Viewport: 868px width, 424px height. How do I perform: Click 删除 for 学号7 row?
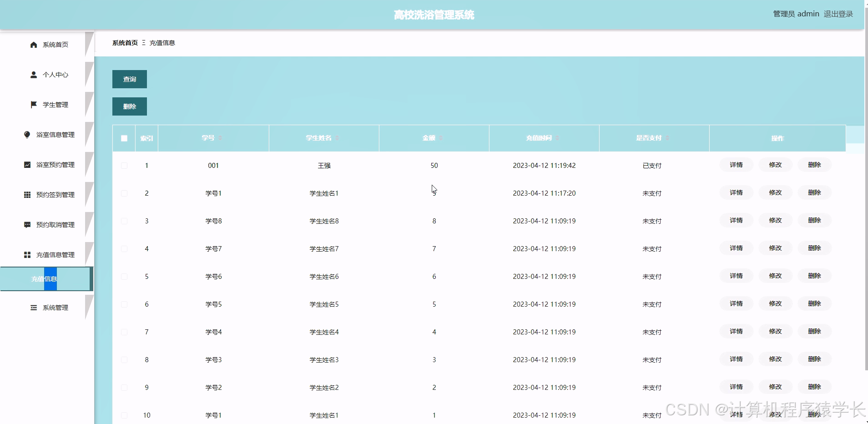point(814,248)
